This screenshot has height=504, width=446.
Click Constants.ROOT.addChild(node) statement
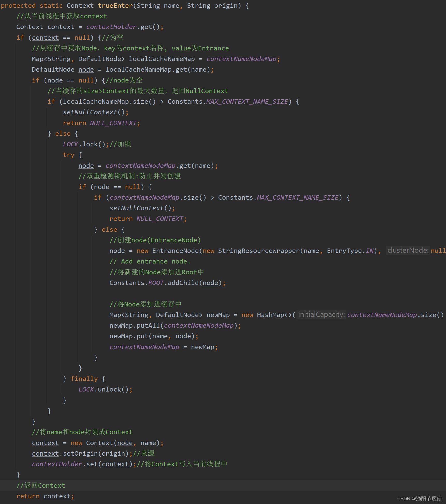167,283
